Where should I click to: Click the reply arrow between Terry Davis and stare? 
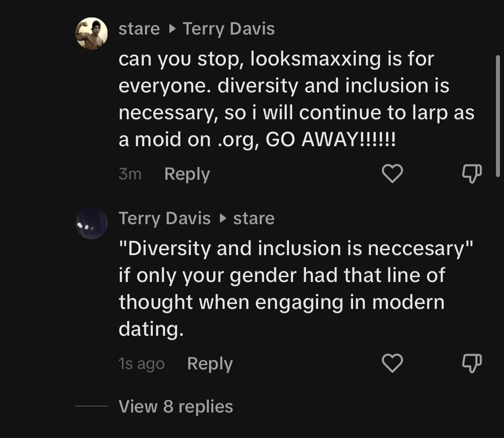point(223,219)
